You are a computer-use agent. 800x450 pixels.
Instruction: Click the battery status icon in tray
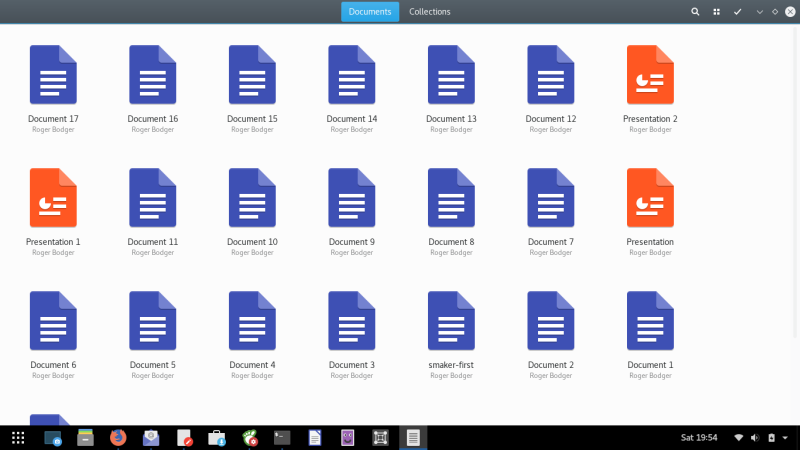coord(771,438)
